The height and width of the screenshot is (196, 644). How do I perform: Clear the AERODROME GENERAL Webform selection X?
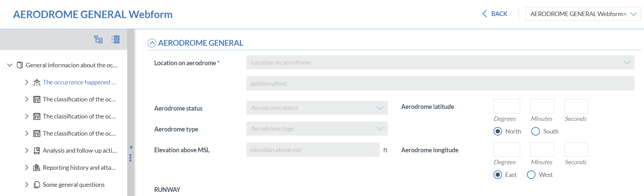(625, 14)
